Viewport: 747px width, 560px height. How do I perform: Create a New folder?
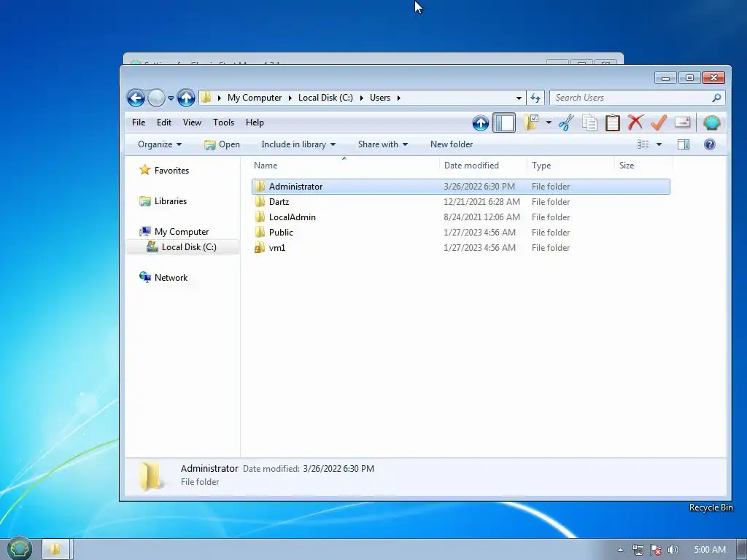point(451,144)
